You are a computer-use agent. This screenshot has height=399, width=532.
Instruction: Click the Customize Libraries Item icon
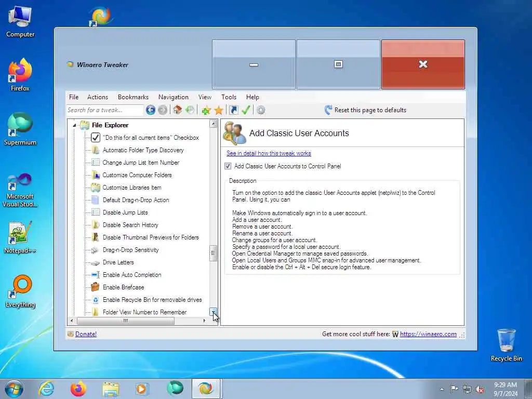(x=96, y=187)
